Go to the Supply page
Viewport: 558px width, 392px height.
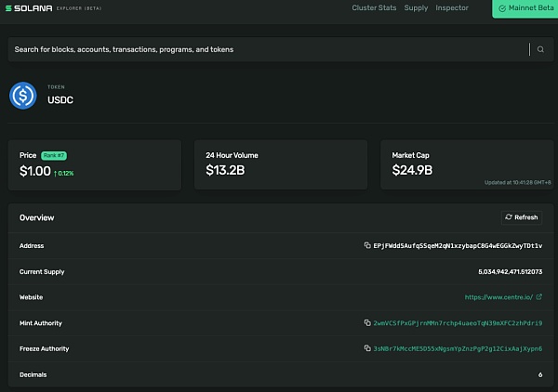pyautogui.click(x=416, y=8)
